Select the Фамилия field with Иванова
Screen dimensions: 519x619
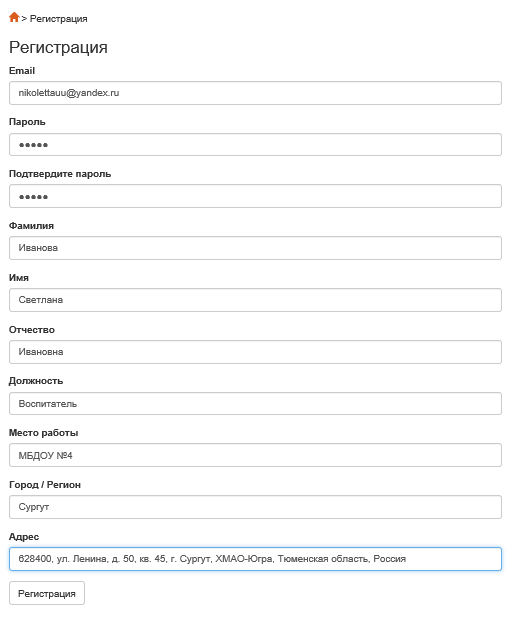point(255,248)
